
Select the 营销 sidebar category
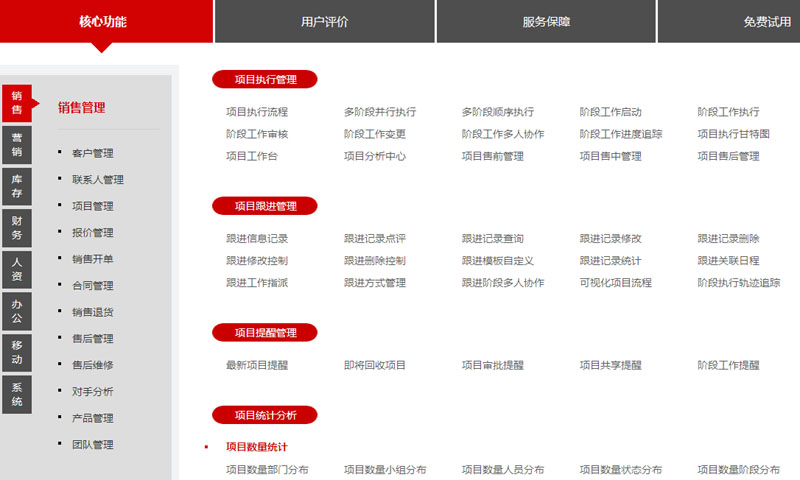point(17,145)
